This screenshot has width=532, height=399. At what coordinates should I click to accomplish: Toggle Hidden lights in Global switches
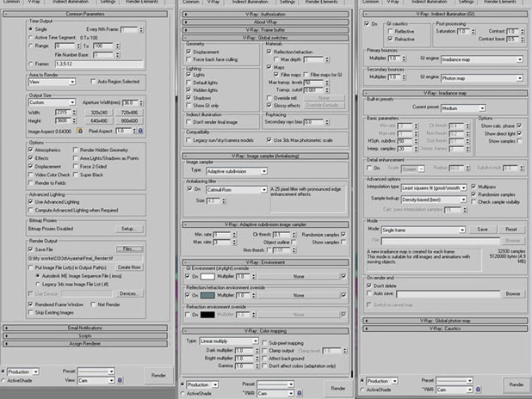pyautogui.click(x=189, y=90)
